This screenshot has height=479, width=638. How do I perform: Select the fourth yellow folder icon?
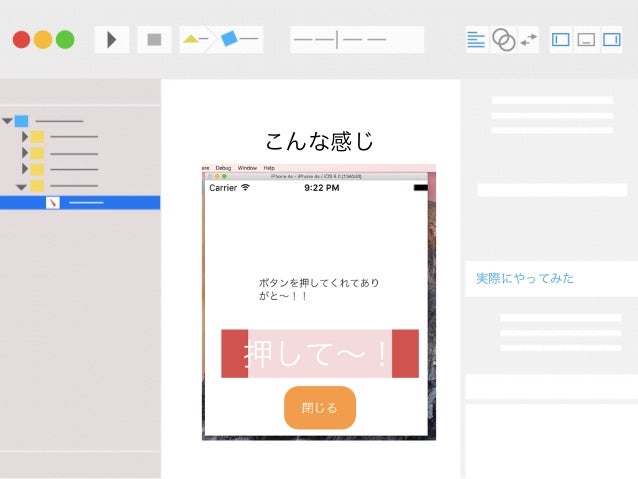tap(37, 186)
